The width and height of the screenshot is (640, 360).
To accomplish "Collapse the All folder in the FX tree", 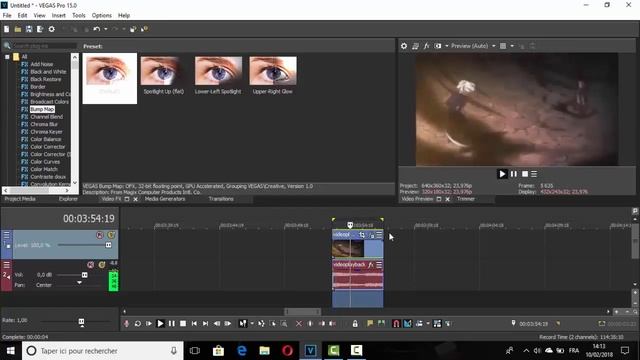I will click(7, 57).
